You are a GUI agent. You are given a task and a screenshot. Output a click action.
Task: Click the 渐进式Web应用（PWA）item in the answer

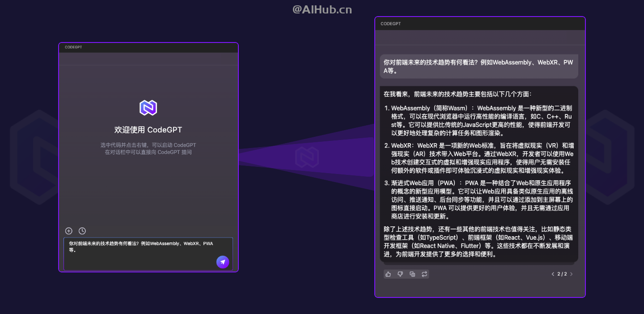pos(479,199)
